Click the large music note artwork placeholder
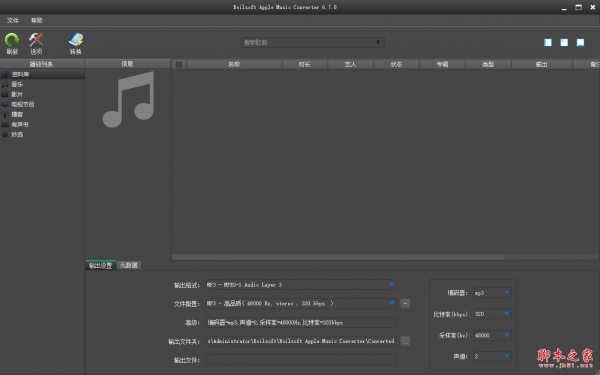 (128, 99)
